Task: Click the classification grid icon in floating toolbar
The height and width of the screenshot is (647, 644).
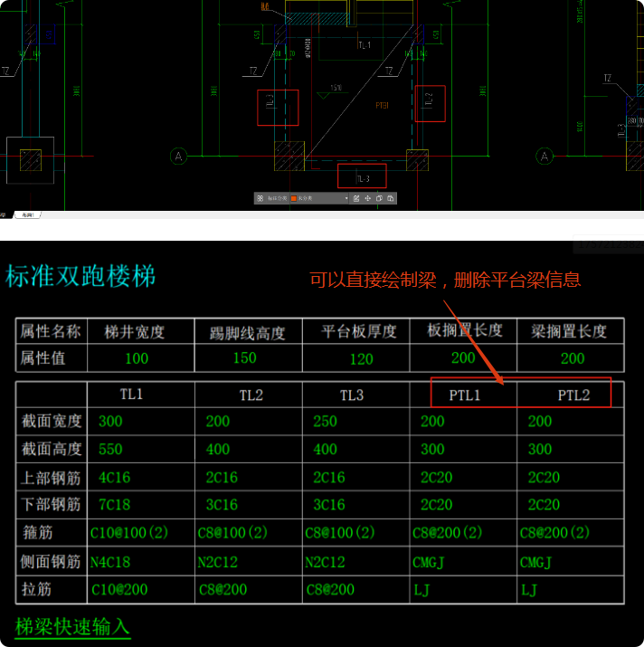Action: click(x=260, y=198)
